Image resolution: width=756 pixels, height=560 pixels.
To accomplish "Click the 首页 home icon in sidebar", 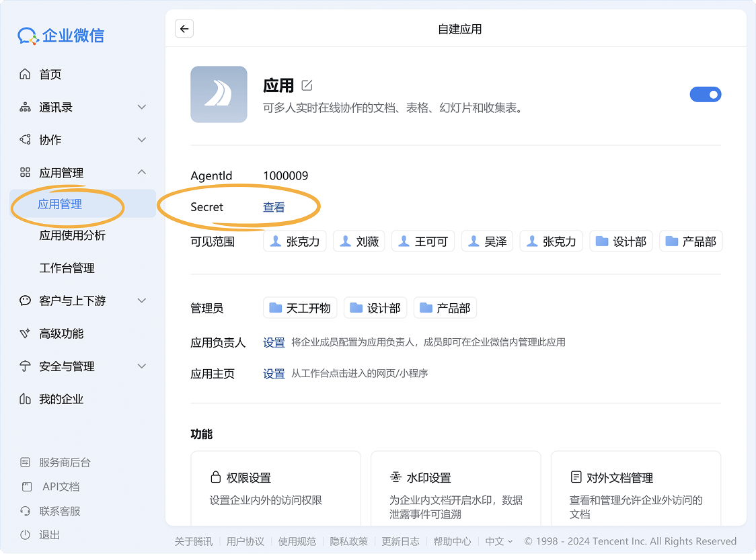I will pyautogui.click(x=26, y=74).
